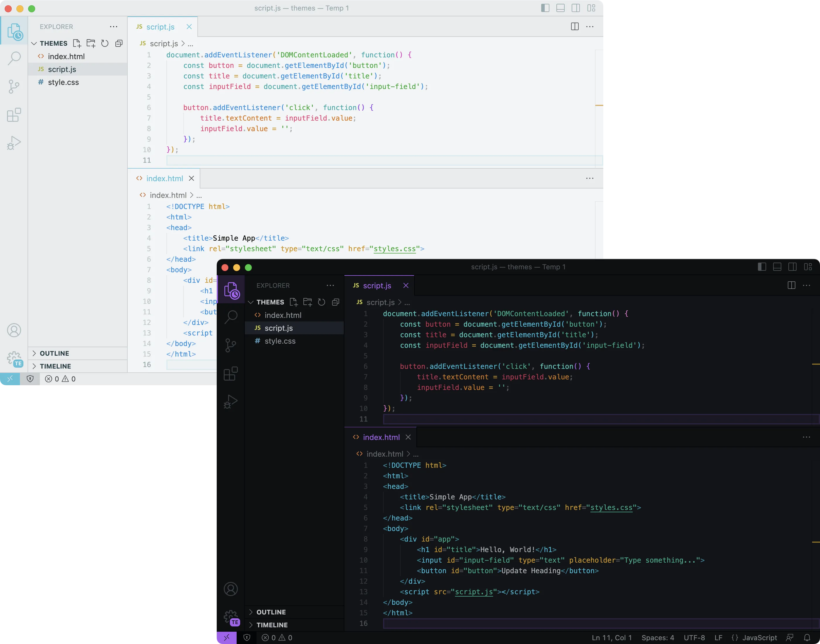Open style.css file in dark explorer

[x=280, y=341]
